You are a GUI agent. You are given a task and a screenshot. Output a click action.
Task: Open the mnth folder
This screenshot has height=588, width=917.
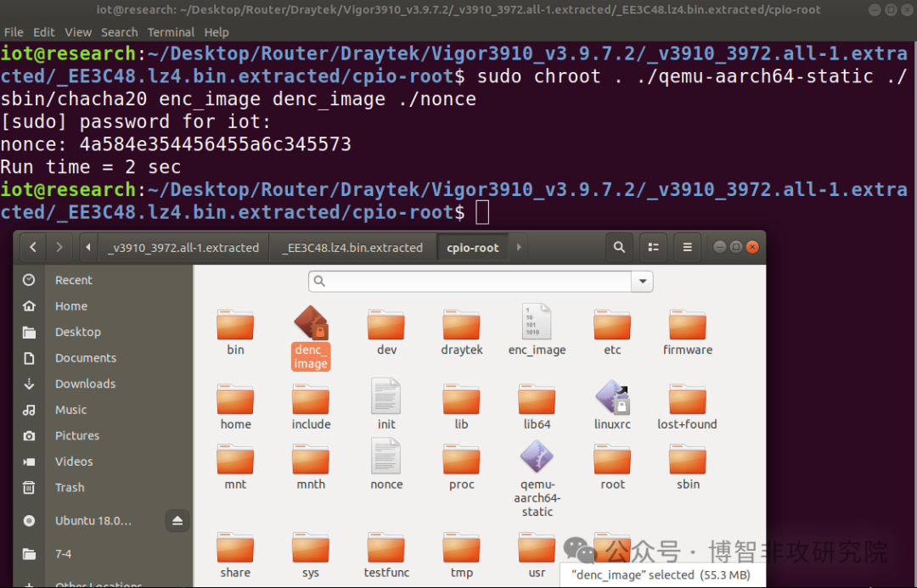point(311,460)
